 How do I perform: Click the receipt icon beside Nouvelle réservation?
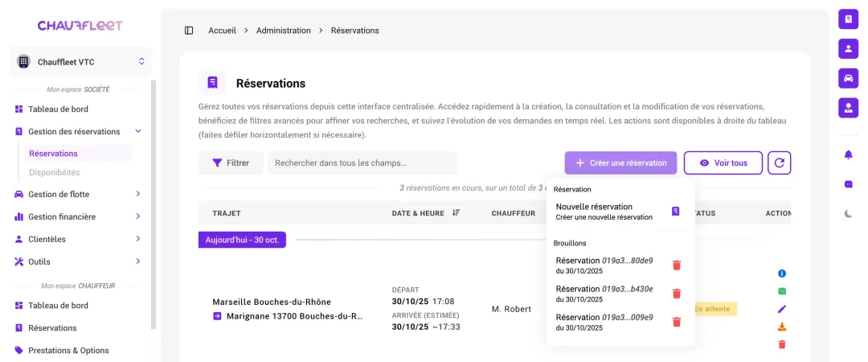click(x=675, y=212)
